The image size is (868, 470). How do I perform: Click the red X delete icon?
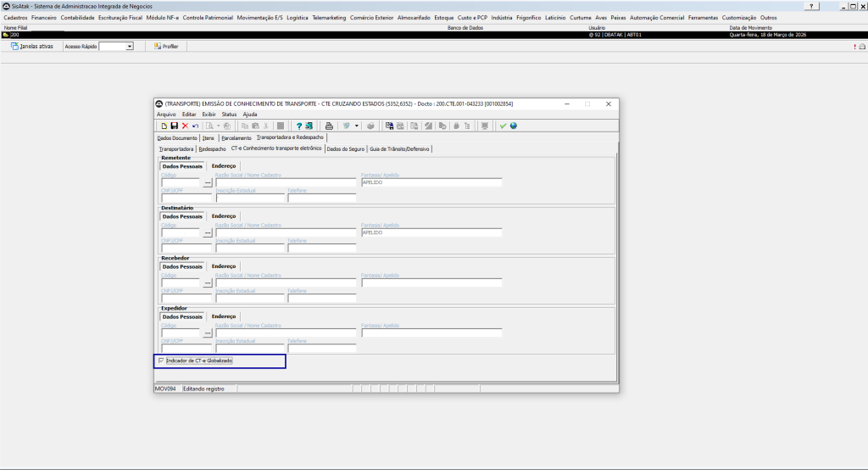(185, 126)
